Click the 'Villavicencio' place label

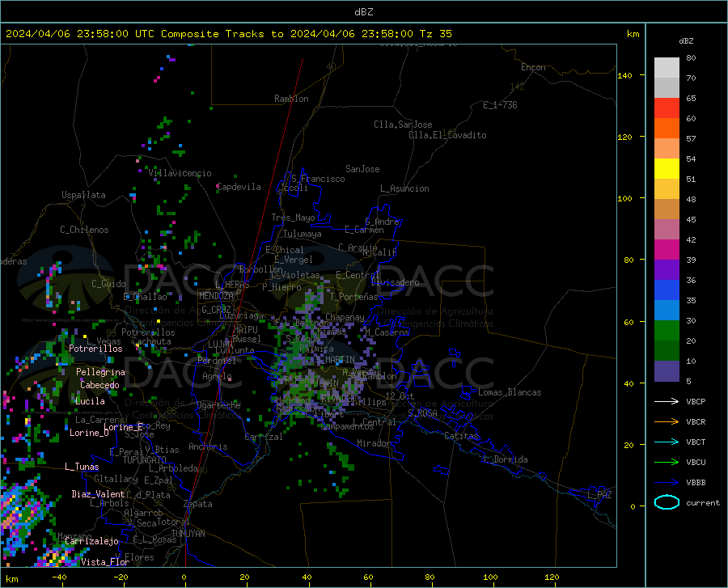[x=180, y=173]
